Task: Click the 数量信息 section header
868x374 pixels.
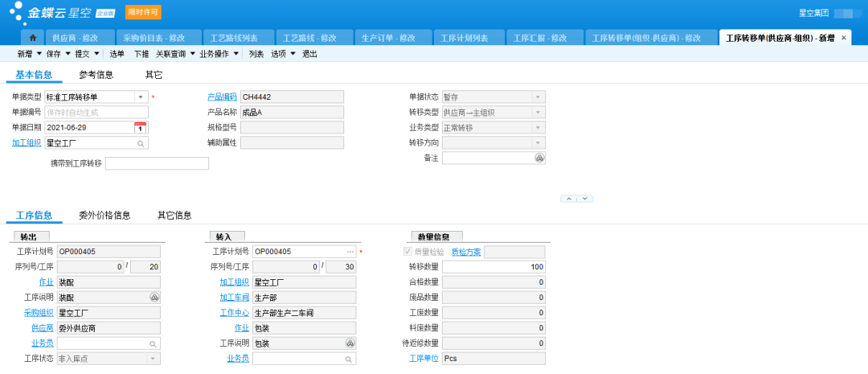Action: 437,236
